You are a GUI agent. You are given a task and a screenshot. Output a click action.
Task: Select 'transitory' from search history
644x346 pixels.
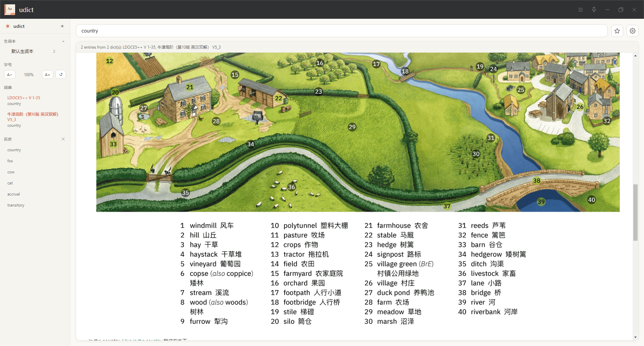(16, 205)
